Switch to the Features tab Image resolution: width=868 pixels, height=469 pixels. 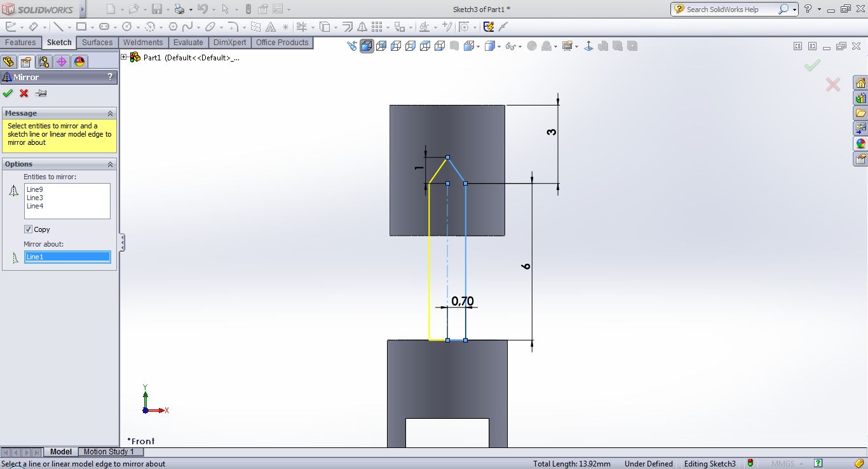pyautogui.click(x=20, y=43)
